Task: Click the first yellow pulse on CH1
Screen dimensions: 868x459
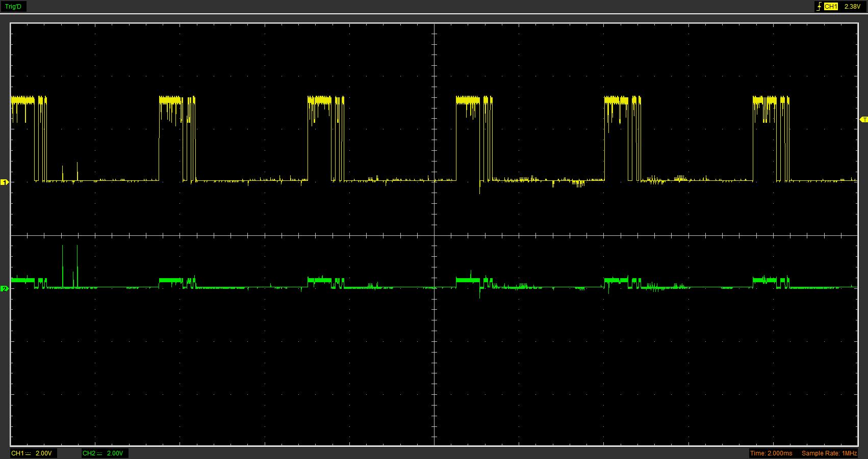Action: (23, 100)
